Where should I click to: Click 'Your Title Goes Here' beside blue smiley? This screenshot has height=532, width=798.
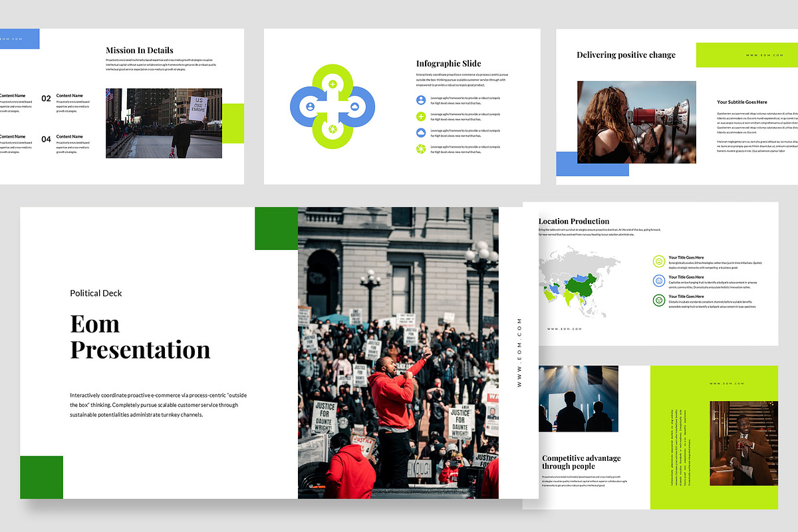click(x=686, y=277)
